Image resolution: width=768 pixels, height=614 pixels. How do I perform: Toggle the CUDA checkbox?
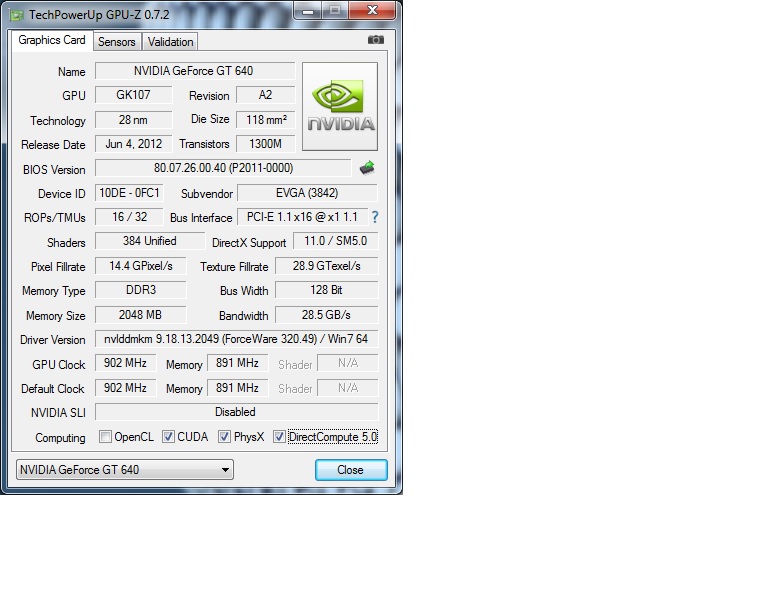[x=168, y=436]
